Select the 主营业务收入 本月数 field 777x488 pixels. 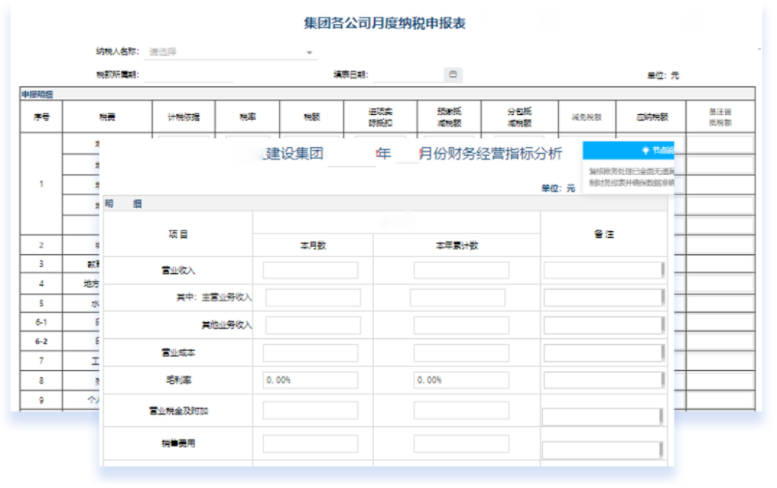(312, 297)
